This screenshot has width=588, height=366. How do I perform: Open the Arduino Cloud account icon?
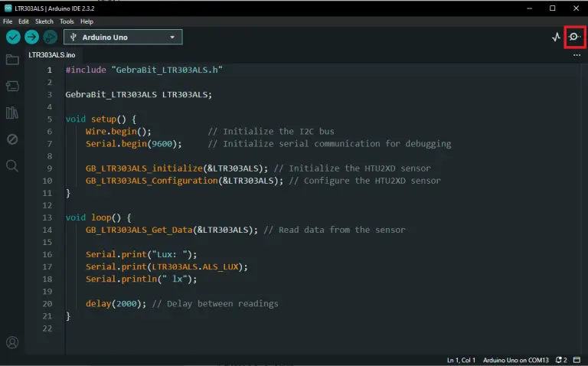(12, 342)
